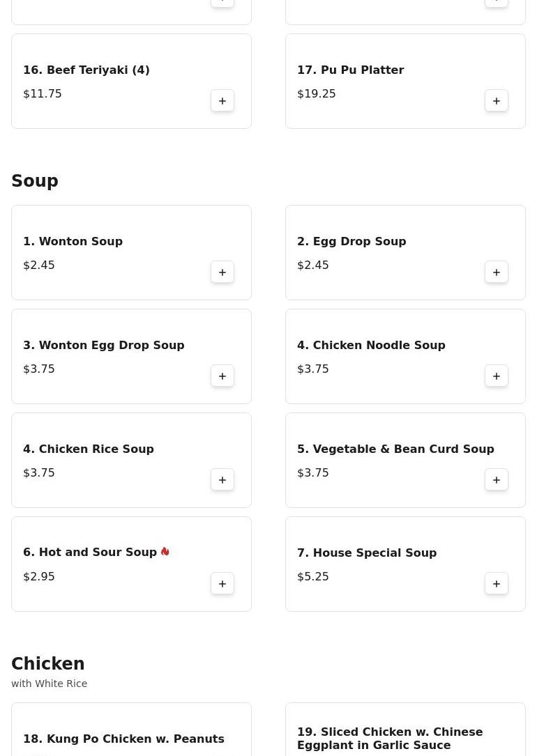Select the Wonton Soup card title
The height and width of the screenshot is (756, 537).
73,242
